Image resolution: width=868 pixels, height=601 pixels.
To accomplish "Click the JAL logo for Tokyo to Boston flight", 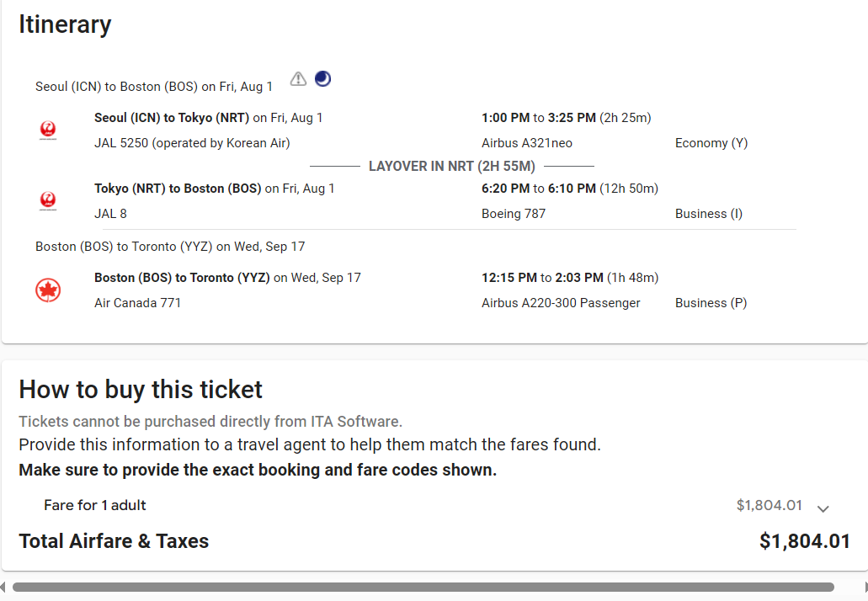I will (48, 201).
